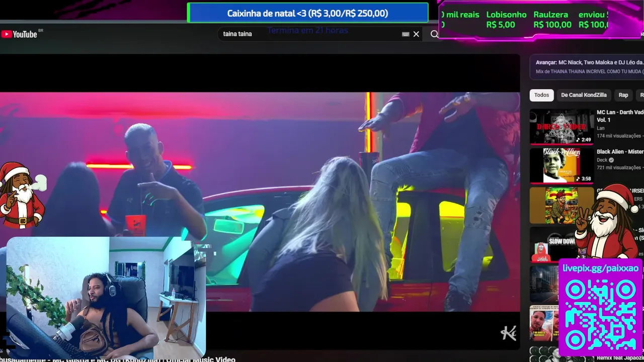Click the 'livepix.gg/paixxao' link text
The height and width of the screenshot is (362, 644).
pyautogui.click(x=600, y=268)
